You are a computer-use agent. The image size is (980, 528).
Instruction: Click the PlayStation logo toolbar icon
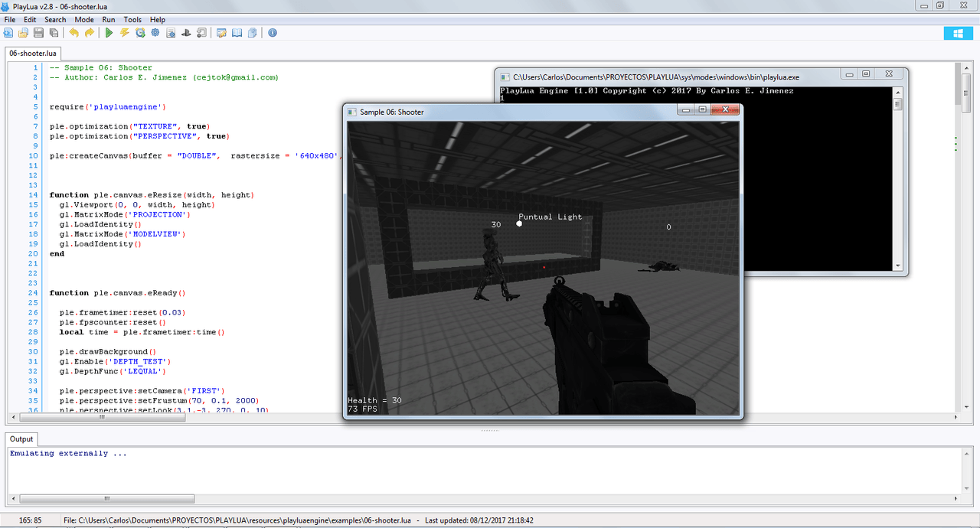(x=185, y=33)
